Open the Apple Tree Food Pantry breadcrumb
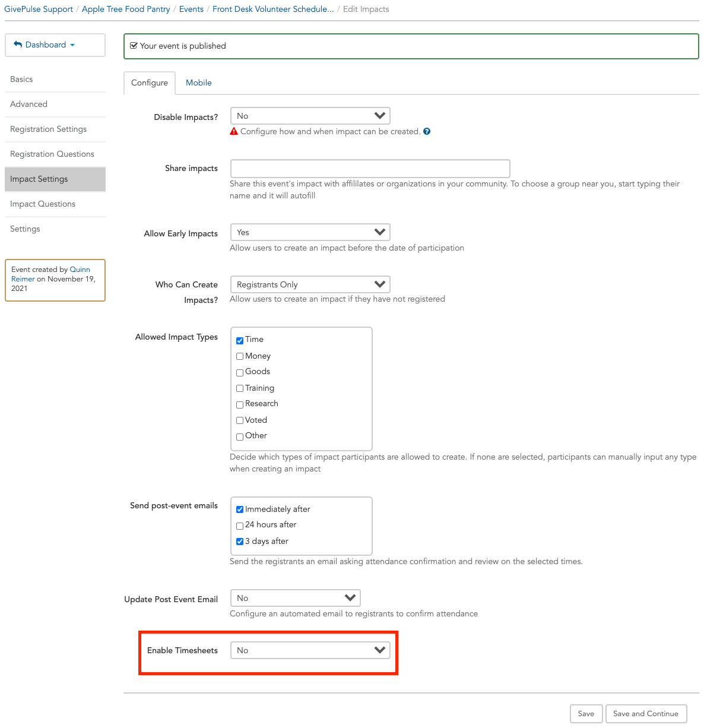Viewport: 723px width, 728px height. click(x=126, y=9)
